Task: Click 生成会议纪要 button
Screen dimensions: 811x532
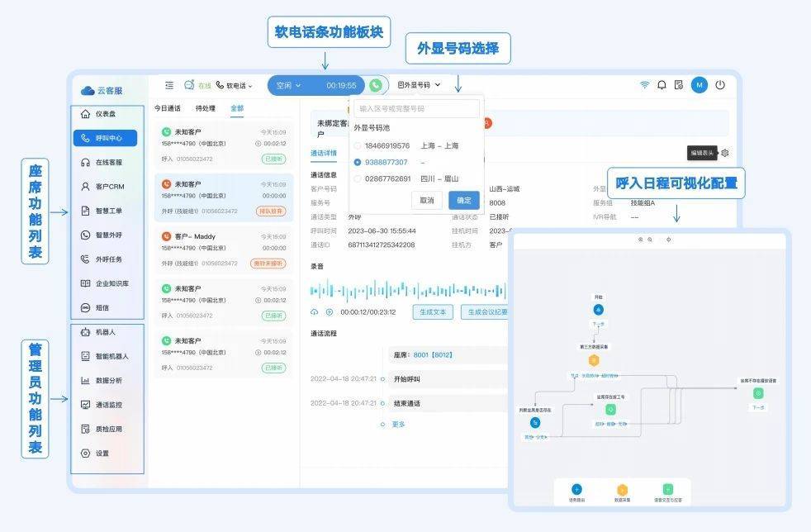Action: click(x=485, y=312)
